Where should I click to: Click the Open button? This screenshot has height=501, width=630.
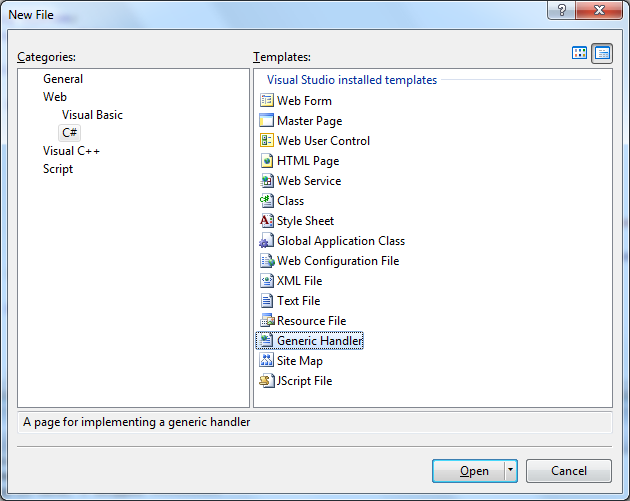point(475,471)
